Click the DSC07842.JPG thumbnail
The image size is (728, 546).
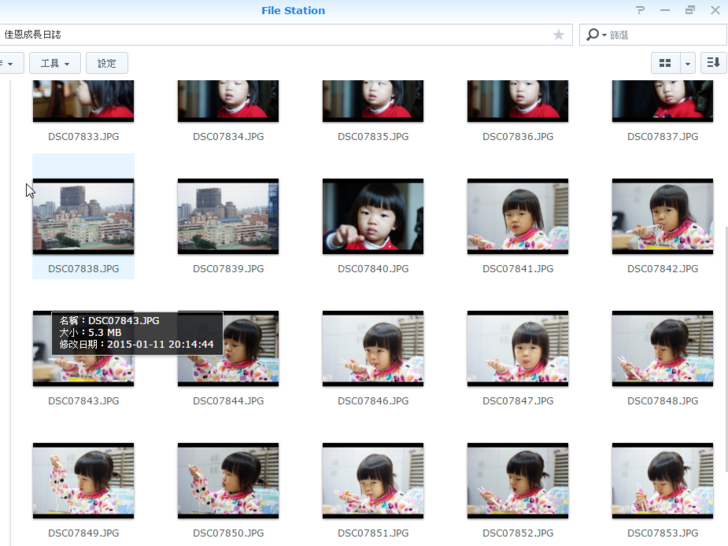pos(662,216)
